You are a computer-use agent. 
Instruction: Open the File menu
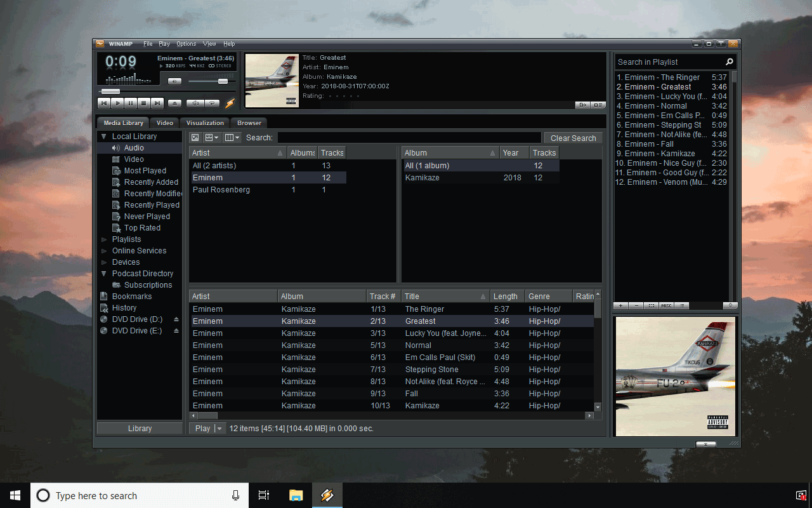pyautogui.click(x=148, y=44)
